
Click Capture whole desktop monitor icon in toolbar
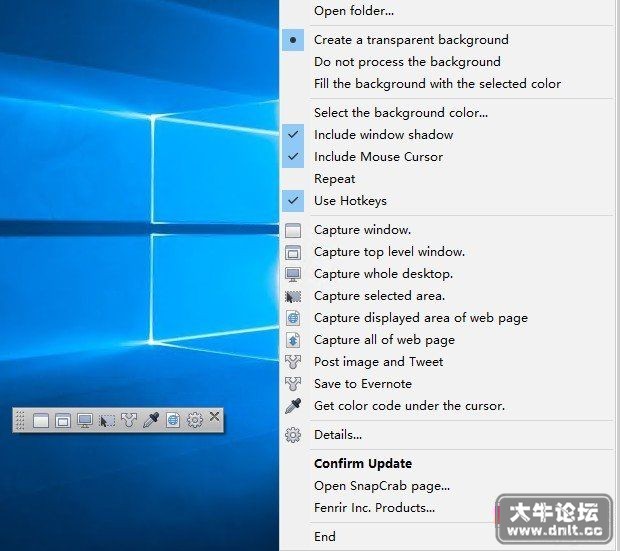pyautogui.click(x=85, y=420)
